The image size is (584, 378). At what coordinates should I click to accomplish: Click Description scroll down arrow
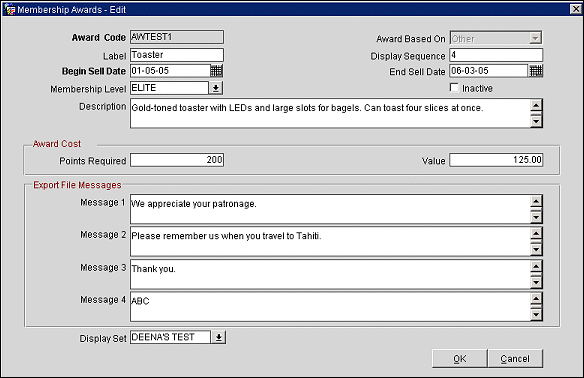tap(536, 121)
